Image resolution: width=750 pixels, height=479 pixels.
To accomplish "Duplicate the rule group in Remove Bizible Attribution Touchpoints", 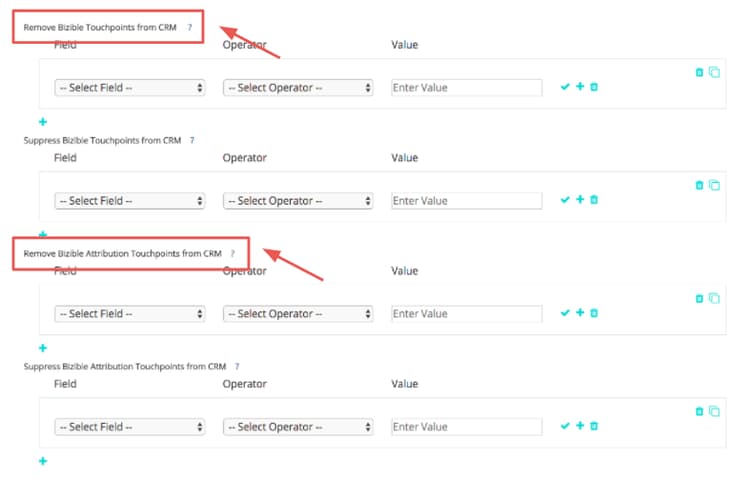I will (x=714, y=299).
